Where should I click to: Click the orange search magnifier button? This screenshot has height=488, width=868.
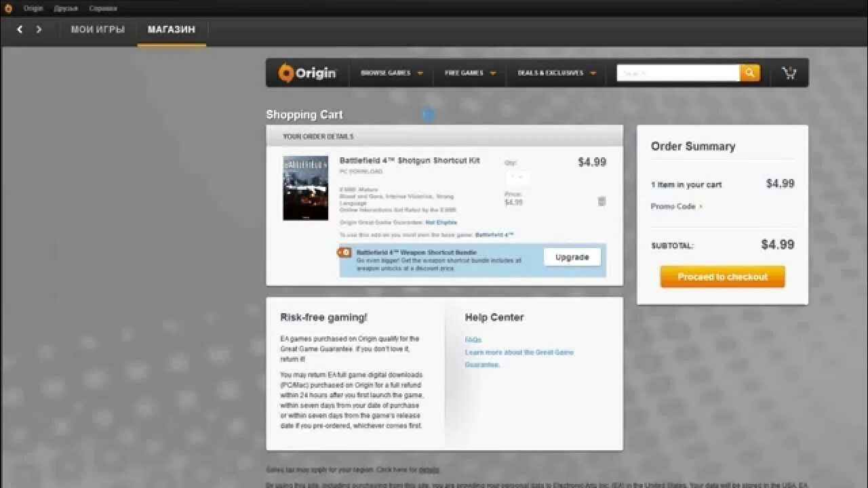(x=750, y=73)
